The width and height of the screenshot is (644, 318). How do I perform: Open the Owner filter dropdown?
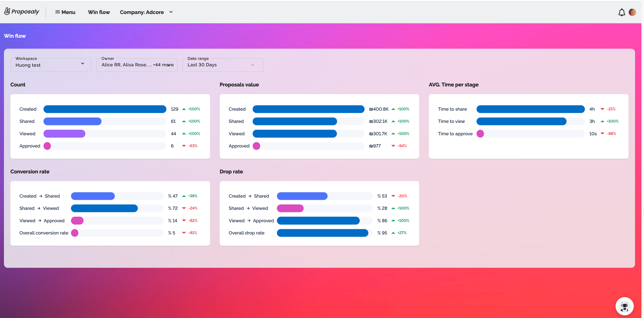(137, 65)
